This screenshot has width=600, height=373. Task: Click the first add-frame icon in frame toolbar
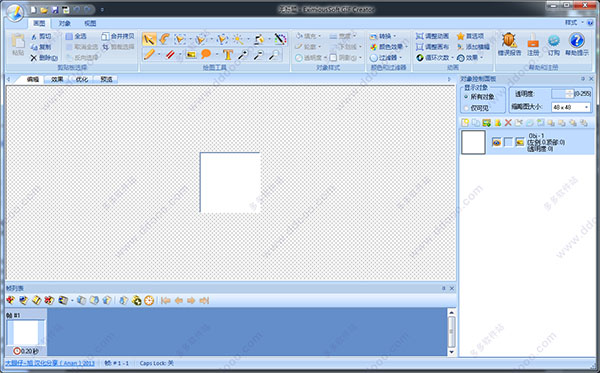[x=11, y=301]
